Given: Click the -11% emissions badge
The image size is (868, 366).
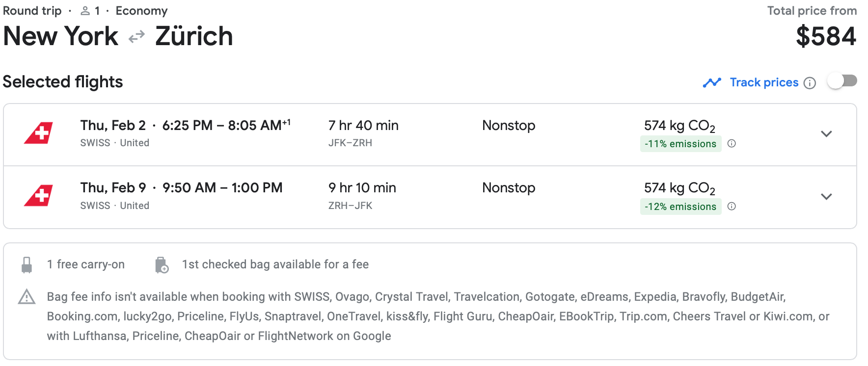Looking at the screenshot, I should 680,144.
